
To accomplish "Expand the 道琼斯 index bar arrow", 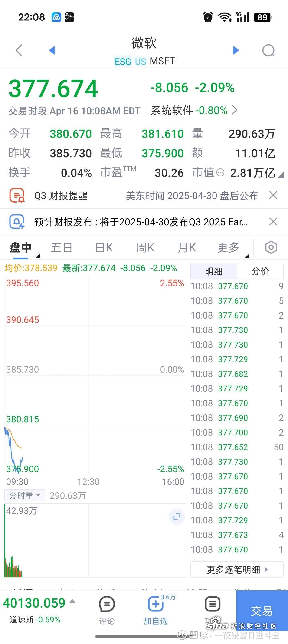I will click(72, 601).
